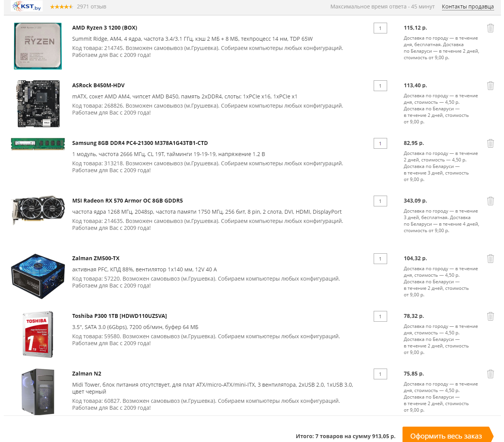
Task: Edit quantity field for AMD Ryzen 3 1200
Action: (x=380, y=28)
